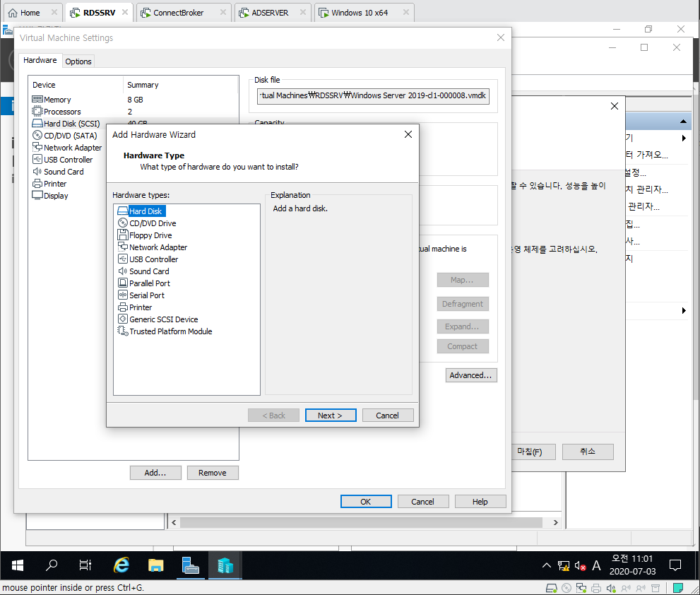The image size is (700, 595).
Task: Close the ConnectBroker tab
Action: tap(223, 12)
